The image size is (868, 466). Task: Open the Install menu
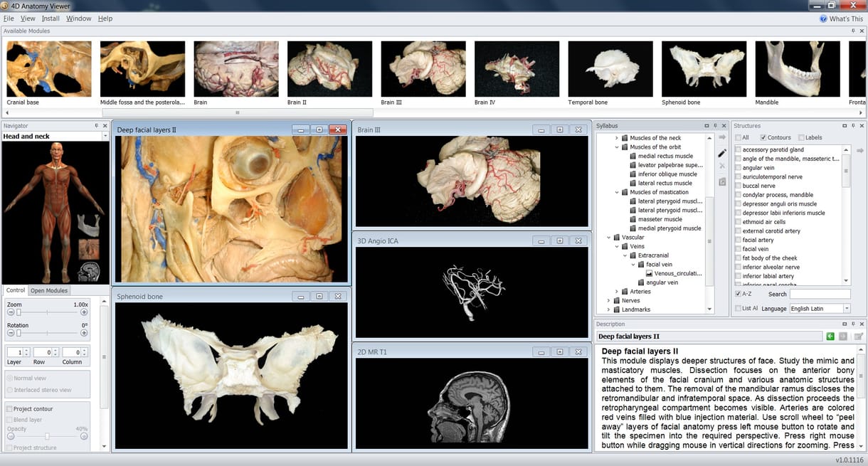coord(51,18)
